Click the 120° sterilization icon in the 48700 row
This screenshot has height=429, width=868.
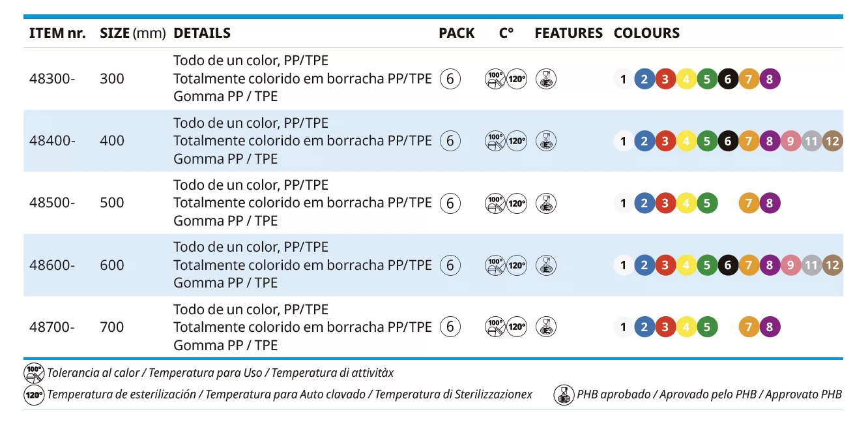point(517,327)
